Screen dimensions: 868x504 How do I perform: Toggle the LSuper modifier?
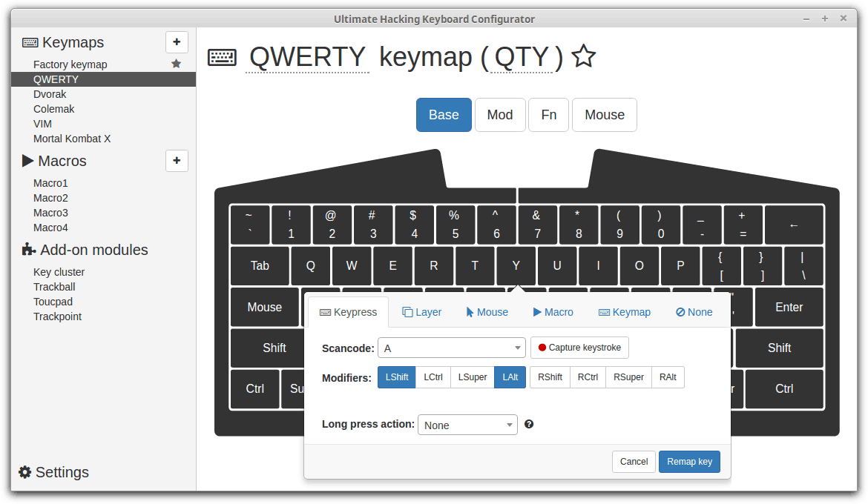click(472, 377)
